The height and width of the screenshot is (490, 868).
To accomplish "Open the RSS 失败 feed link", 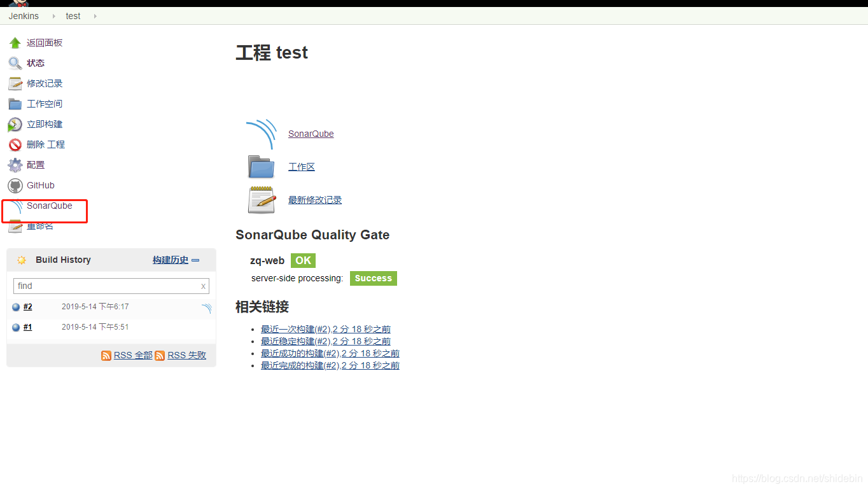I will [x=187, y=355].
